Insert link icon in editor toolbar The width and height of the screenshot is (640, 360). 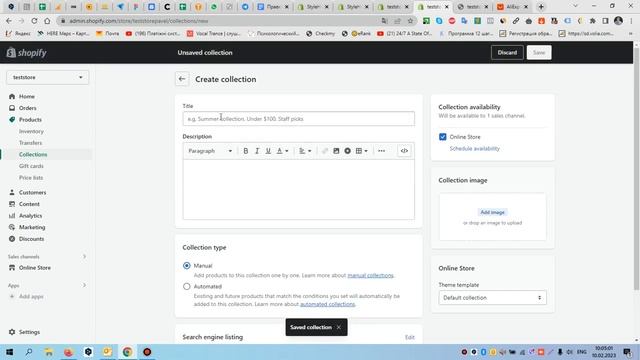point(324,151)
